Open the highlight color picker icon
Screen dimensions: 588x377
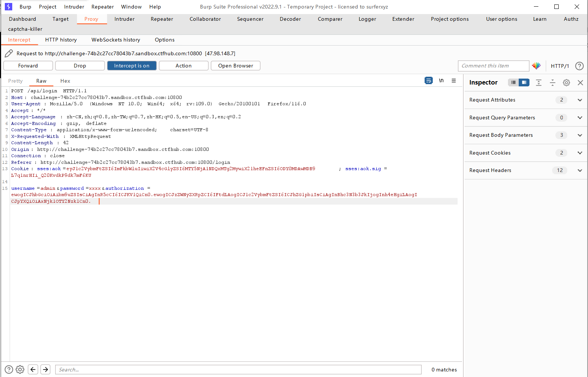point(536,66)
